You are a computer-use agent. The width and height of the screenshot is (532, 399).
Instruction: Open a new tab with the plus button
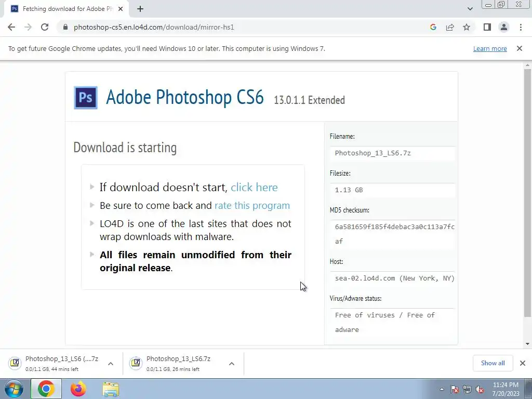(x=140, y=9)
